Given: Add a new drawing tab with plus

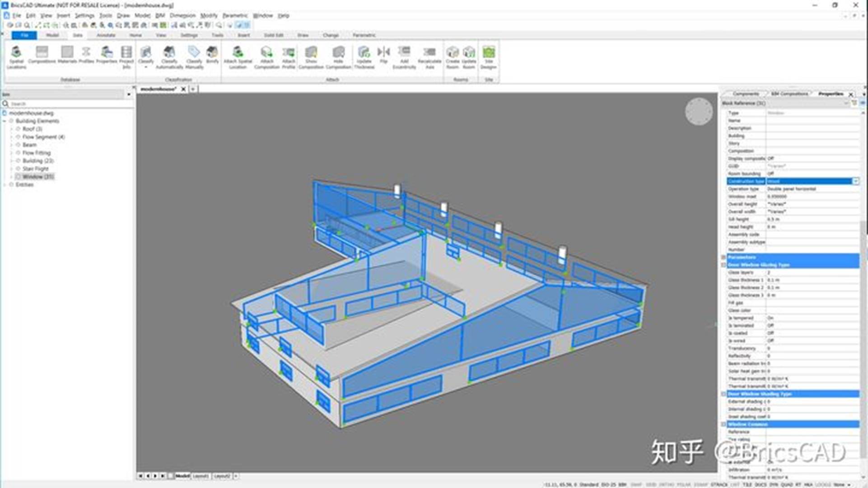Looking at the screenshot, I should tap(193, 89).
